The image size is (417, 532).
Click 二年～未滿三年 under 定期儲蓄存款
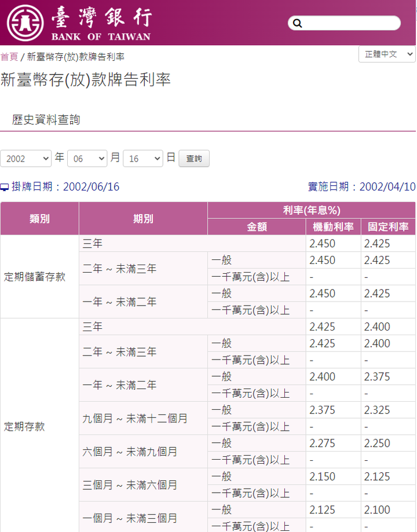tap(143, 269)
